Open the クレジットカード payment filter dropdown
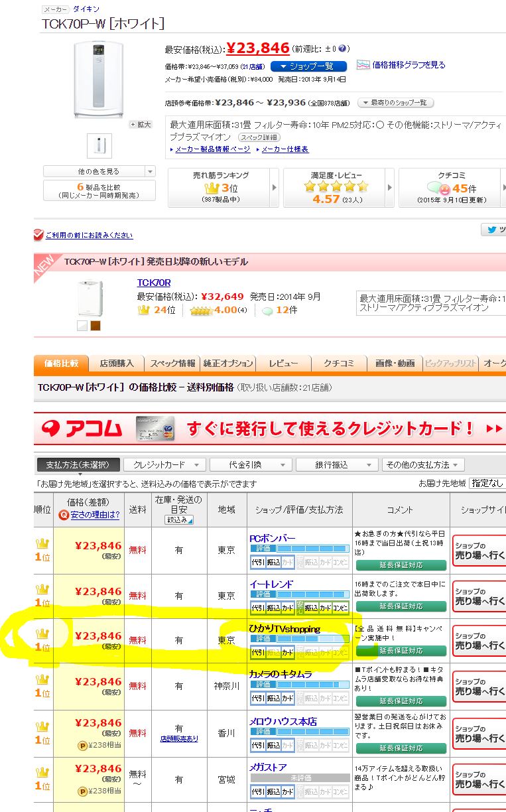The height and width of the screenshot is (812, 506). point(165,464)
